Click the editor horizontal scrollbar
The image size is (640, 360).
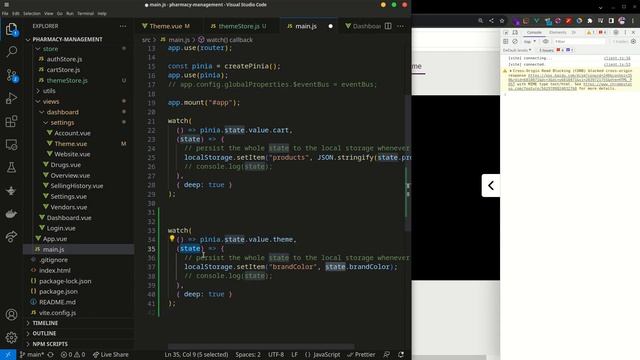261,347
